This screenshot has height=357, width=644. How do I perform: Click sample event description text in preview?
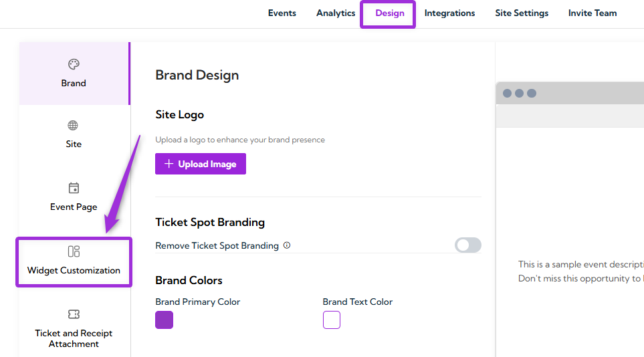point(580,264)
